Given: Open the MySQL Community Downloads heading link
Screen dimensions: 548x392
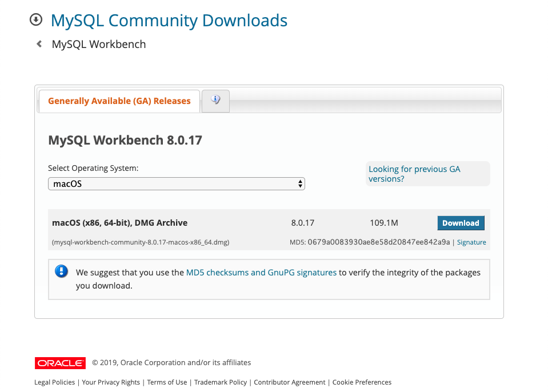Looking at the screenshot, I should (169, 21).
